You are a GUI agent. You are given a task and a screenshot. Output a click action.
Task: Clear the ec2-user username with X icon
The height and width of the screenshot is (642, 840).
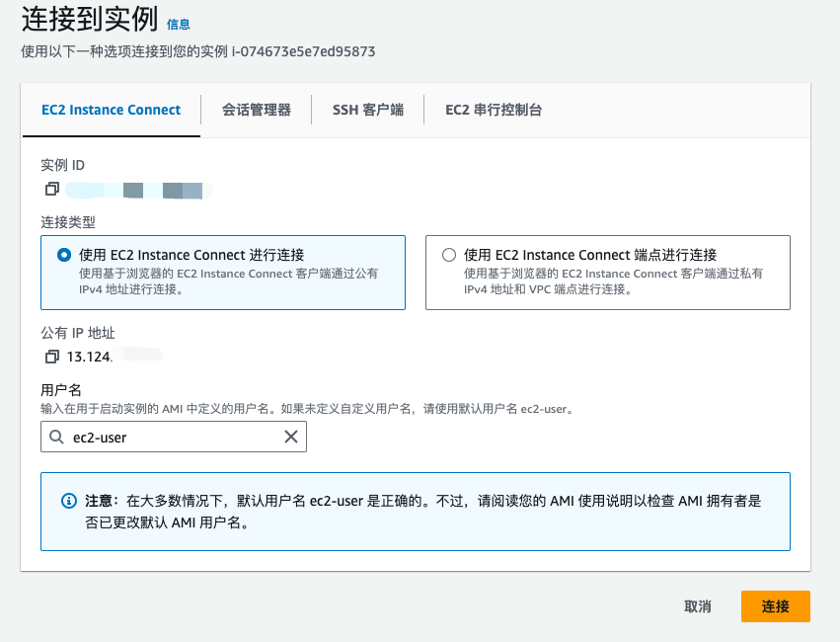pyautogui.click(x=291, y=437)
